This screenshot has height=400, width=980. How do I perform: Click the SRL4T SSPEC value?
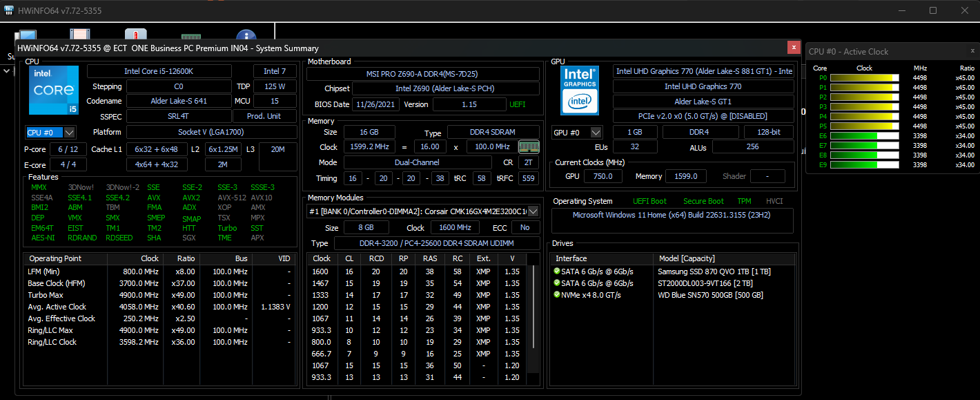(x=179, y=117)
